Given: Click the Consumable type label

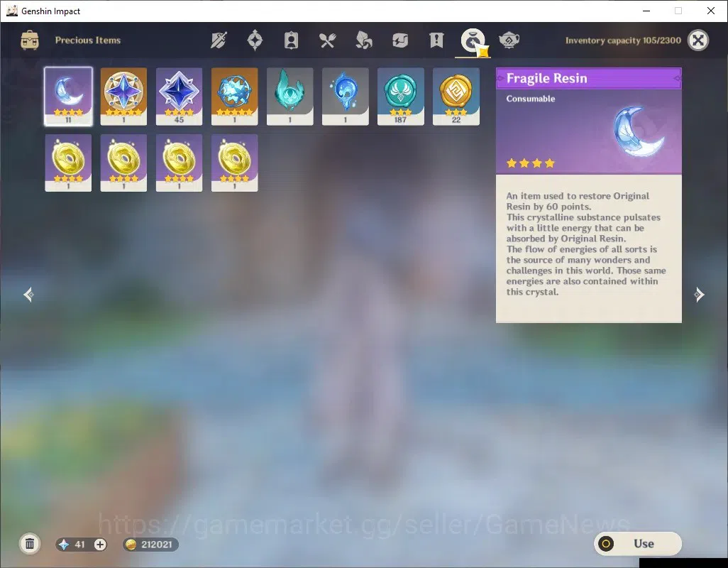Looking at the screenshot, I should pos(531,99).
